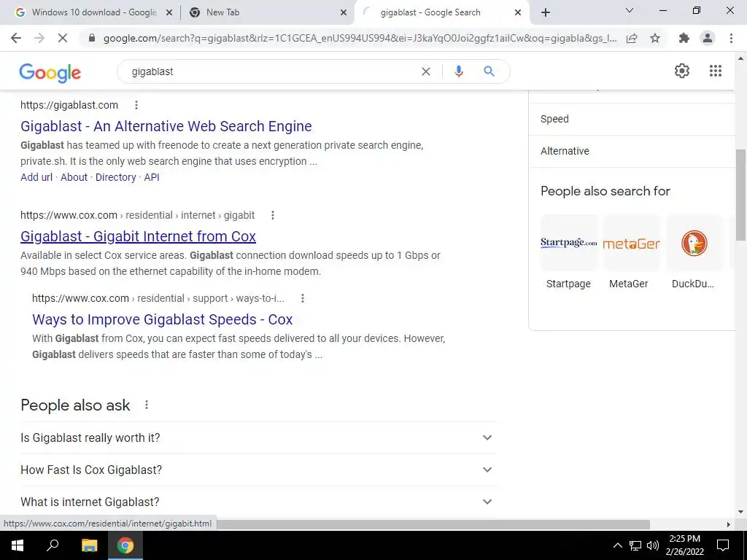The width and height of the screenshot is (747, 560).
Task: Close the gigablast Google Search tab
Action: (x=518, y=13)
